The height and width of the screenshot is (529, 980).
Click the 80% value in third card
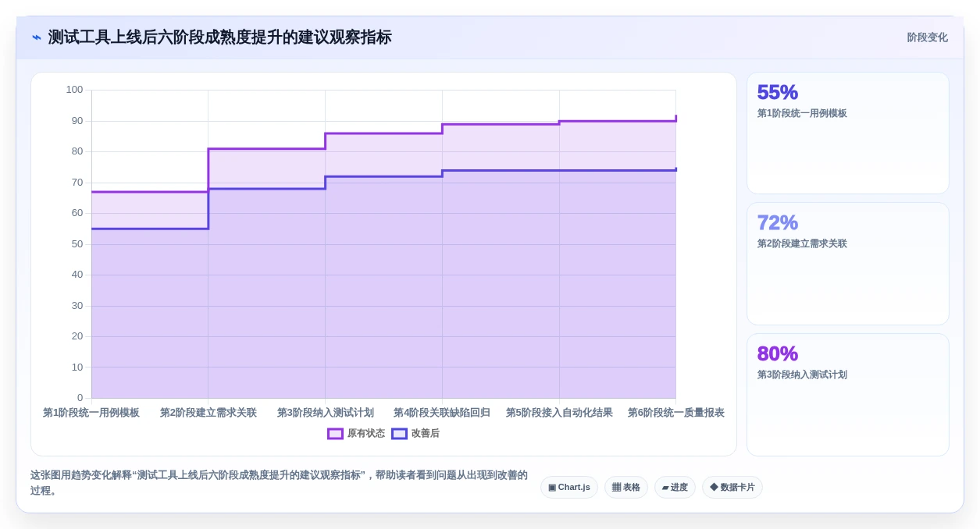(x=778, y=353)
